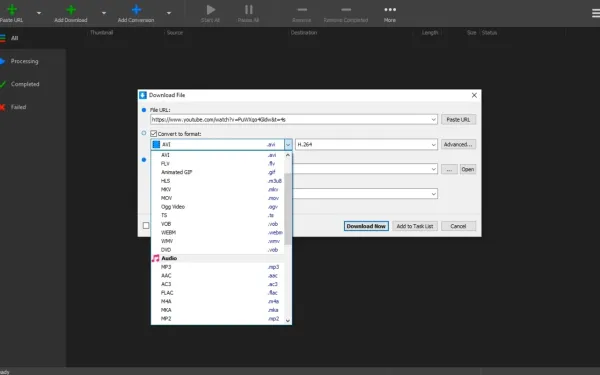Choose HLS .m3u8 format

pyautogui.click(x=218, y=181)
